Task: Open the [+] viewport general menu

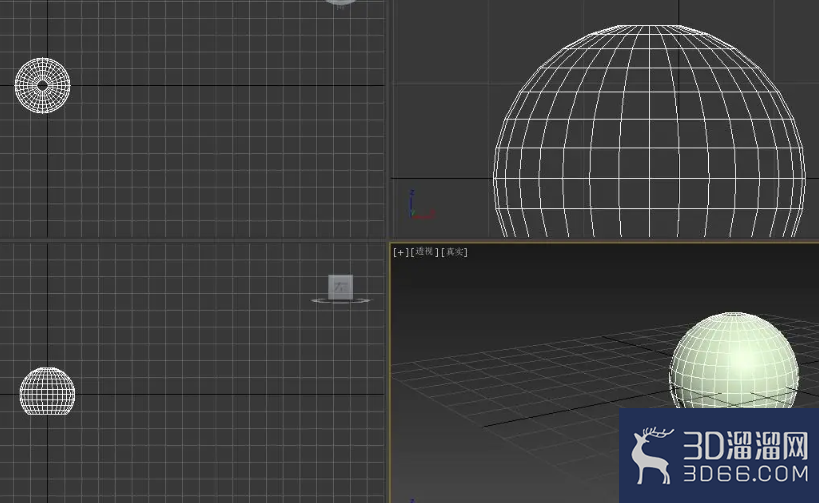Action: click(400, 252)
